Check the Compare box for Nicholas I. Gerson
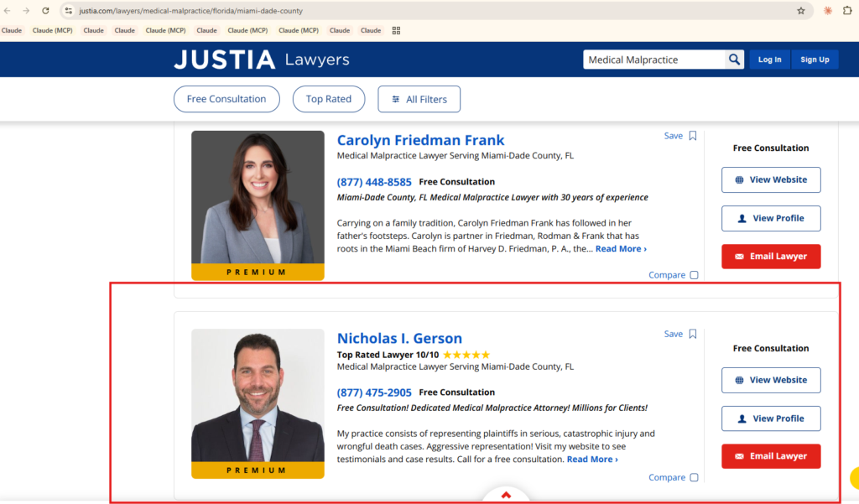Image resolution: width=859 pixels, height=504 pixels. click(694, 478)
